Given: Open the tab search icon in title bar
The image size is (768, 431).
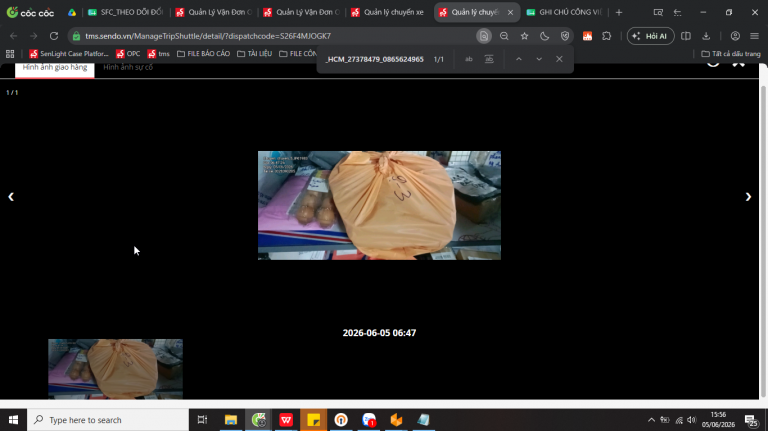Looking at the screenshot, I should tap(658, 12).
